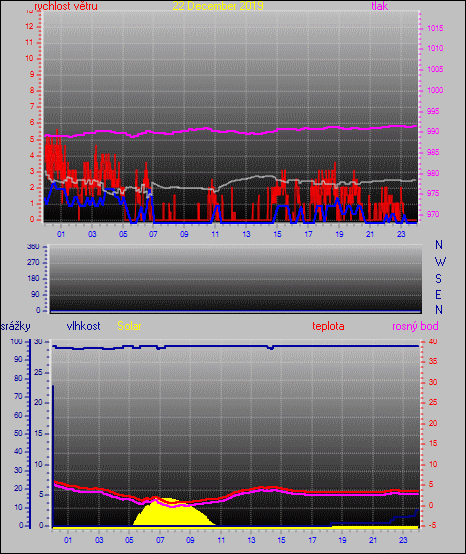The height and width of the screenshot is (554, 466).
Task: Select the 180 wind direction axis value
Action: point(33,278)
